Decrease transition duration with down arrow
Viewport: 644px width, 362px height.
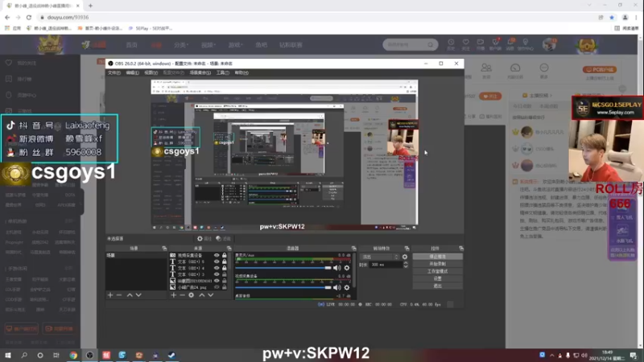coord(406,267)
